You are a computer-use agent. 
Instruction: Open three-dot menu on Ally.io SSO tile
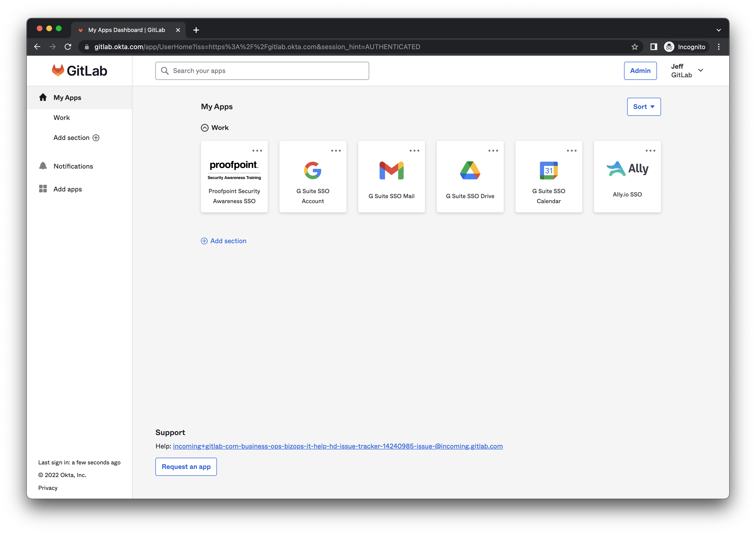click(650, 151)
